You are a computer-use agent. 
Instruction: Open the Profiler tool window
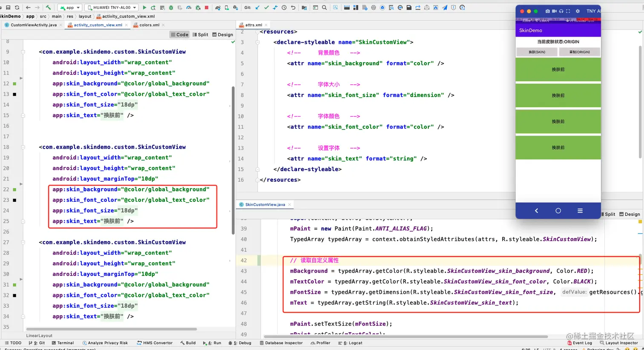(320, 343)
